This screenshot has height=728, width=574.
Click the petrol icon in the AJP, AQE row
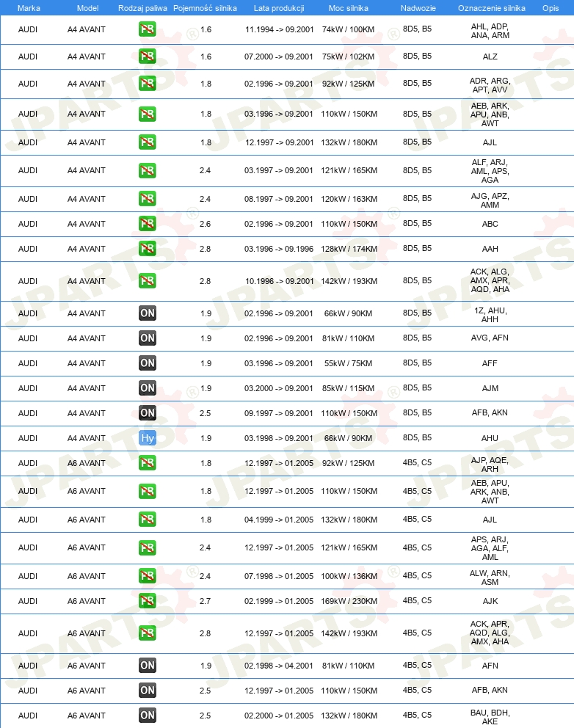(x=148, y=463)
